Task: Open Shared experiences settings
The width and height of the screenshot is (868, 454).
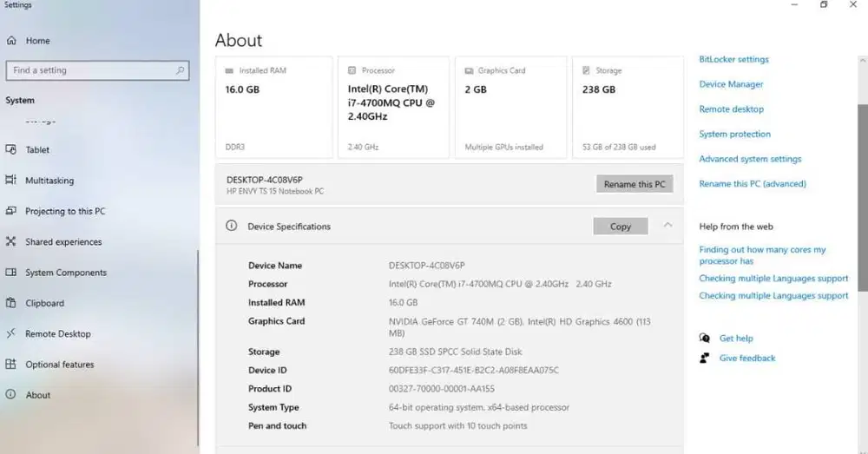Action: pos(63,242)
